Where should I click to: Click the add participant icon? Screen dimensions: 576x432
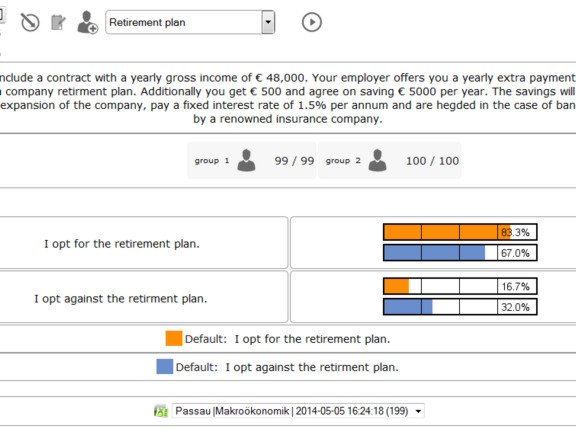87,22
